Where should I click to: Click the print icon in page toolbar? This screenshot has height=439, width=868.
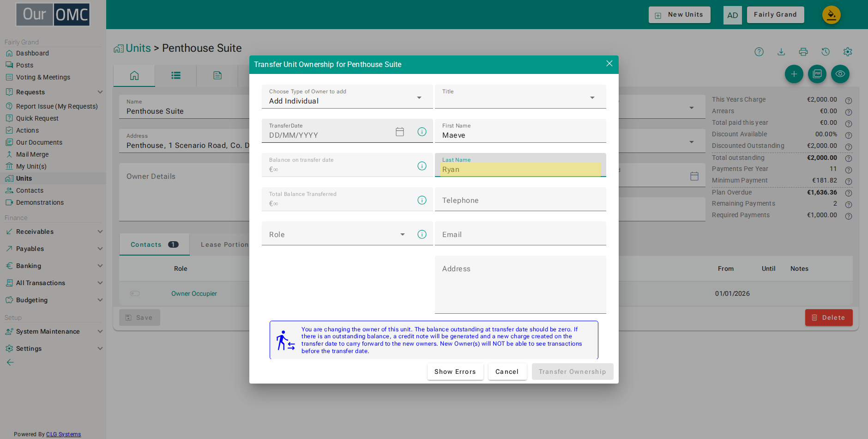tap(803, 52)
